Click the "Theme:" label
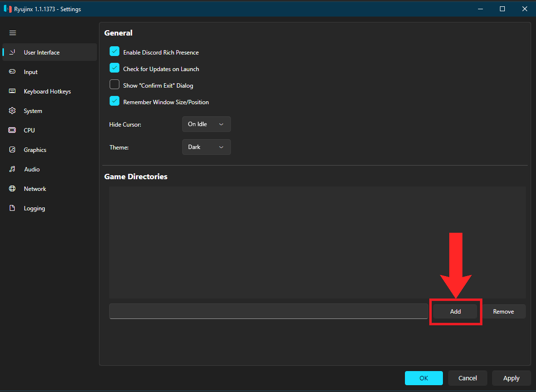This screenshot has height=392, width=536. (x=119, y=147)
